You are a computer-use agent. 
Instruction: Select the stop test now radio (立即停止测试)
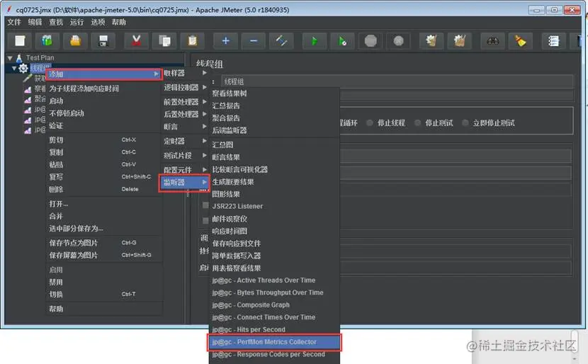465,123
